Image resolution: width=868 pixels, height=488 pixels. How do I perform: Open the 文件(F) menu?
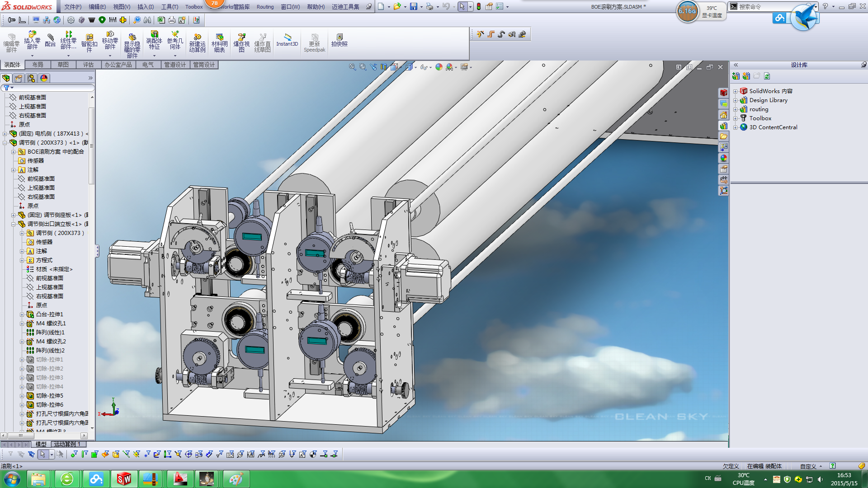pyautogui.click(x=73, y=7)
